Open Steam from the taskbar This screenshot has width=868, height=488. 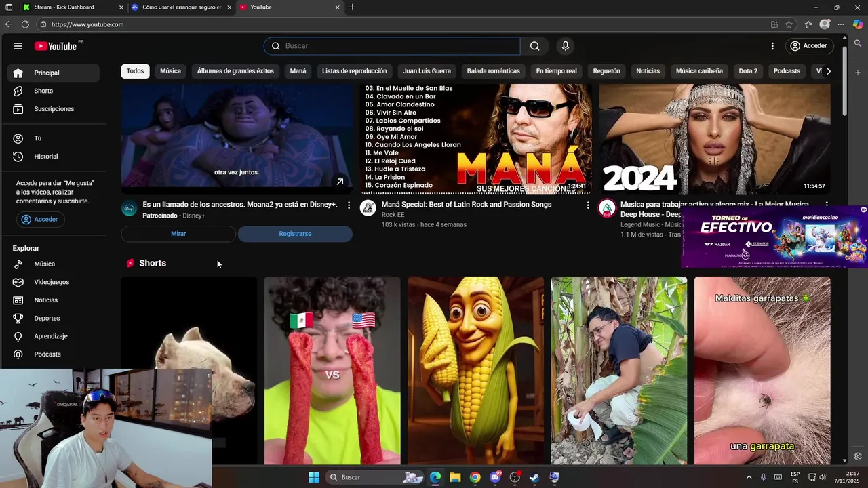[534, 477]
